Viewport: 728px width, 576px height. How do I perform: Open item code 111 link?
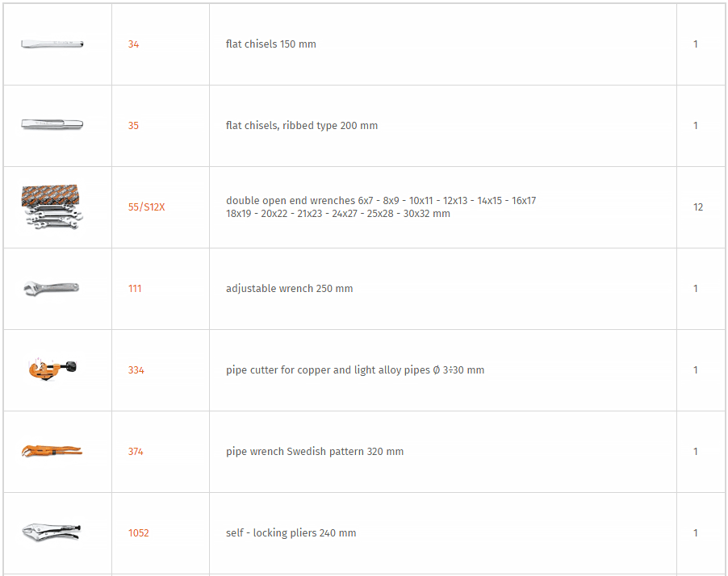pos(135,289)
